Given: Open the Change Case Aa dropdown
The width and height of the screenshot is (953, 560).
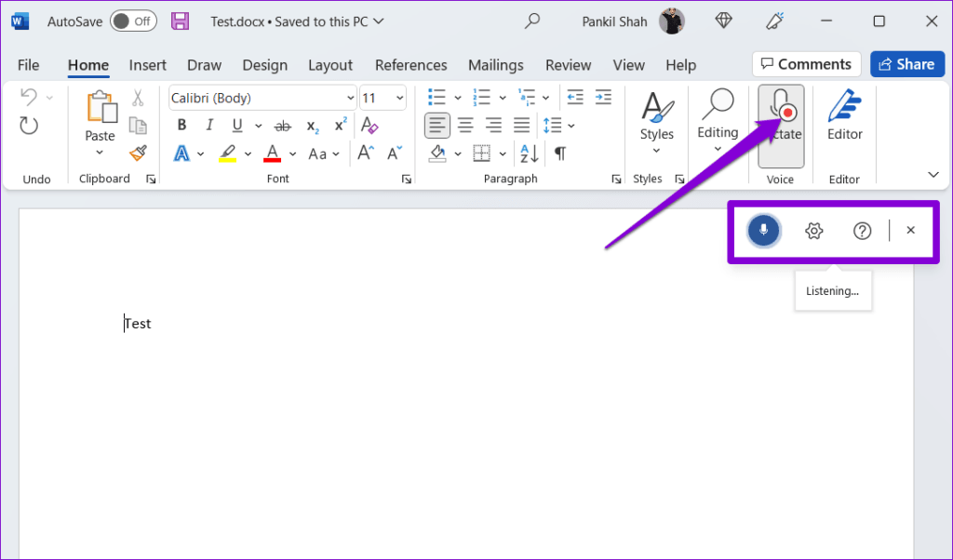Looking at the screenshot, I should tap(324, 153).
